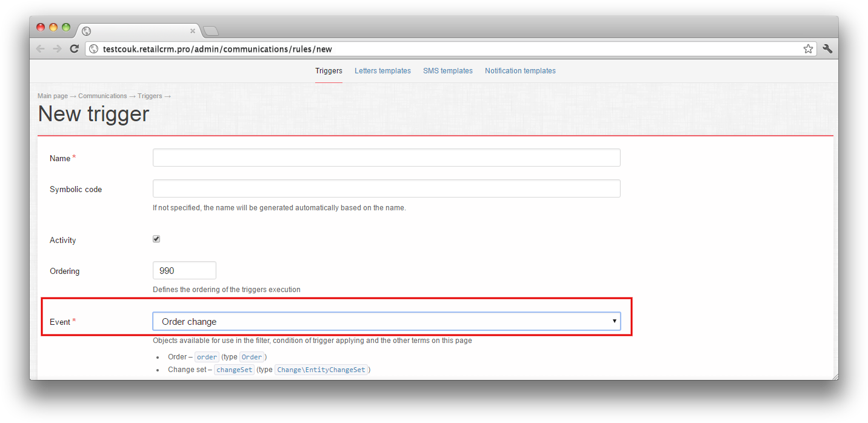868x423 pixels.
Task: Click the 'changeSet' code label
Action: coord(234,370)
